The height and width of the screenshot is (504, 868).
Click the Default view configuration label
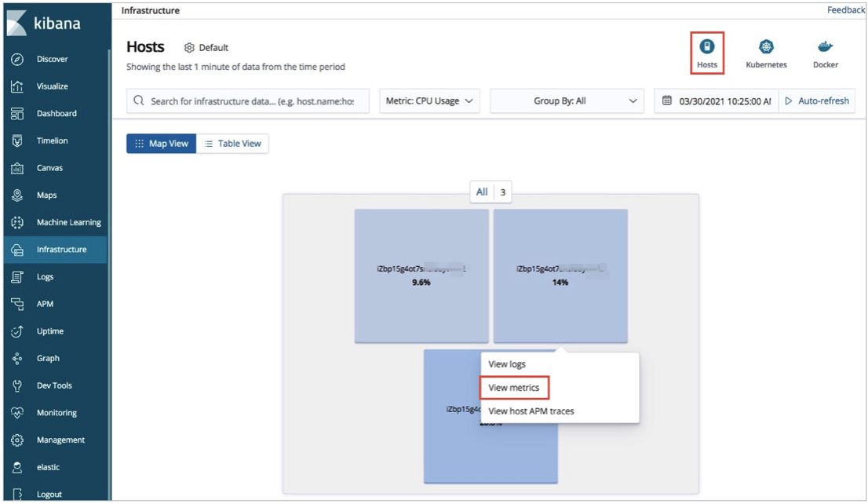click(213, 48)
